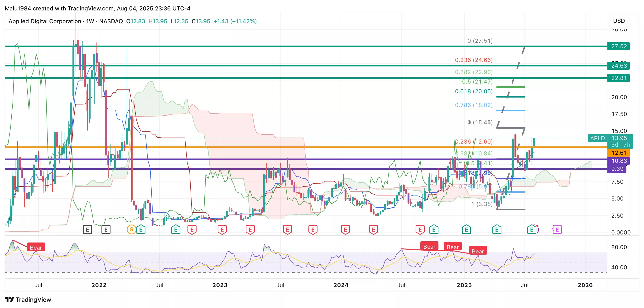Click the 0.786 (18.02) Fibonacci level label
Viewport: 644px width, 308px height.
point(474,105)
